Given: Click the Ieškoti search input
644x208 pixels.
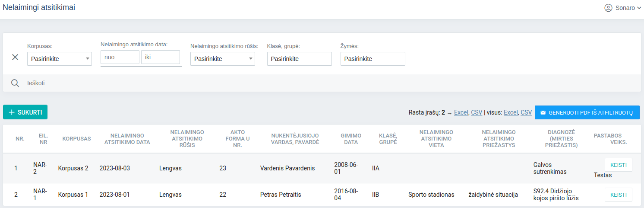Looking at the screenshot, I should 173,83.
